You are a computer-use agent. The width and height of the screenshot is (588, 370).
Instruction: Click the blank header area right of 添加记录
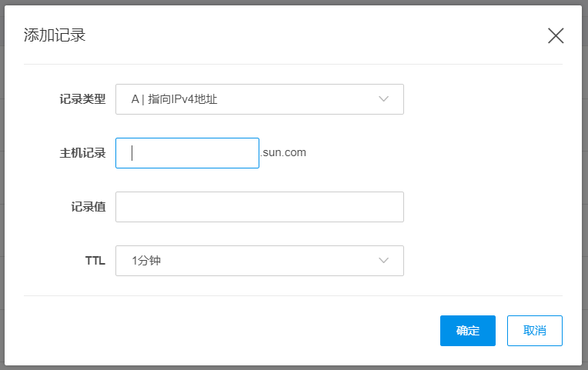308,35
